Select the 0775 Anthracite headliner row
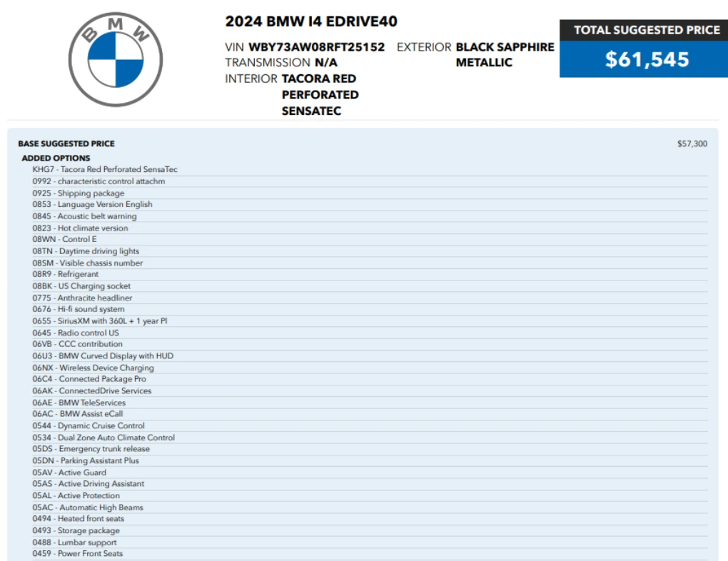728x561 pixels. click(x=370, y=298)
